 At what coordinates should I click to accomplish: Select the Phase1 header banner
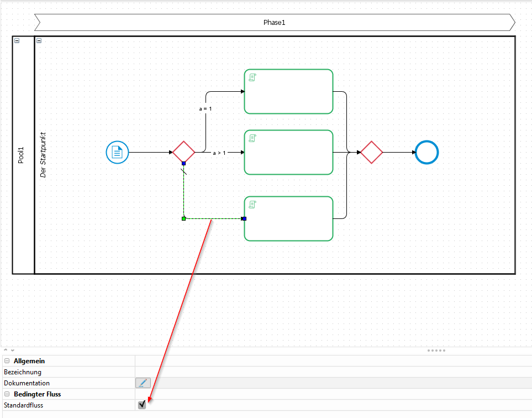click(x=274, y=23)
